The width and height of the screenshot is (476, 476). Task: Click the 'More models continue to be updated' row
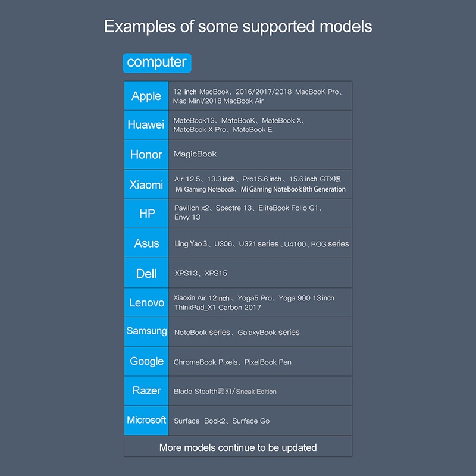238,446
